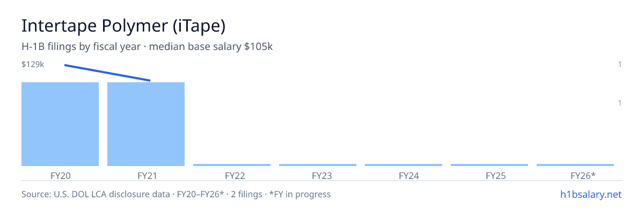
Task: Select the thin FY25 bar
Action: pos(489,165)
